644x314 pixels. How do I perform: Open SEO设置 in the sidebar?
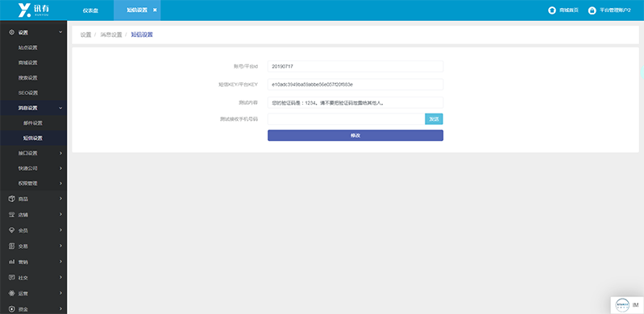[28, 93]
